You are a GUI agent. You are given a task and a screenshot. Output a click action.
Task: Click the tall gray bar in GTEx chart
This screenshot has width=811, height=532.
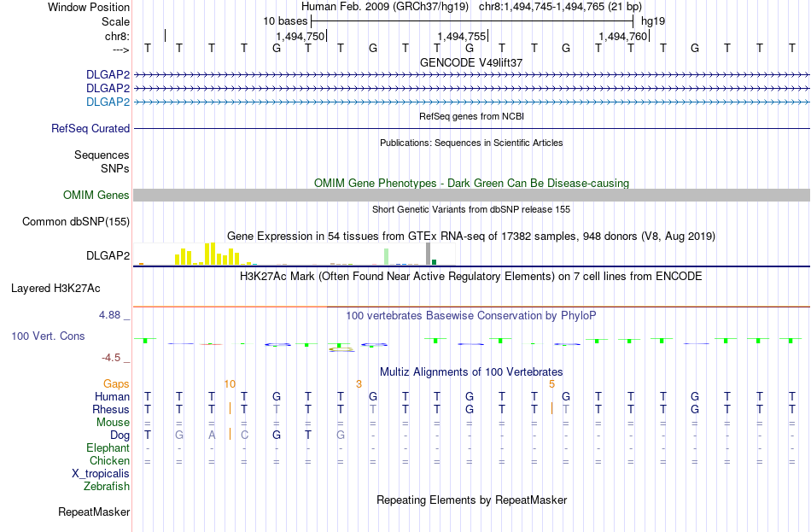(428, 254)
